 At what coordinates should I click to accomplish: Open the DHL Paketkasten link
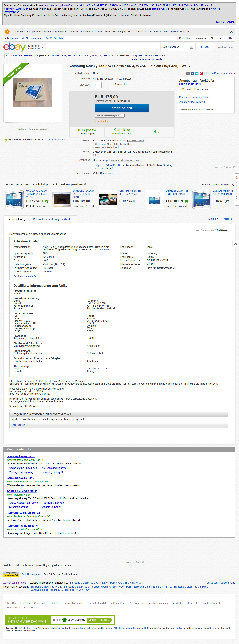tap(31, 574)
